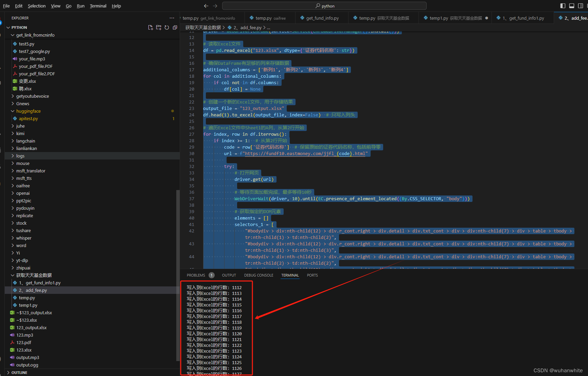Open 123_output.xlsx spreadsheet
588x376 pixels.
[x=32, y=327]
